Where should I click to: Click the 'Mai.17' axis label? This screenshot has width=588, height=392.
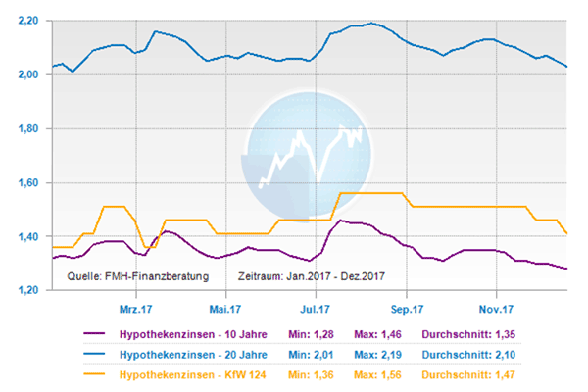pos(225,309)
